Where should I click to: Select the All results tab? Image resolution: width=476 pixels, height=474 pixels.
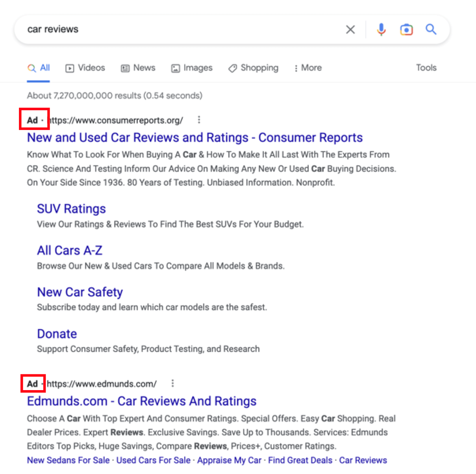click(39, 68)
